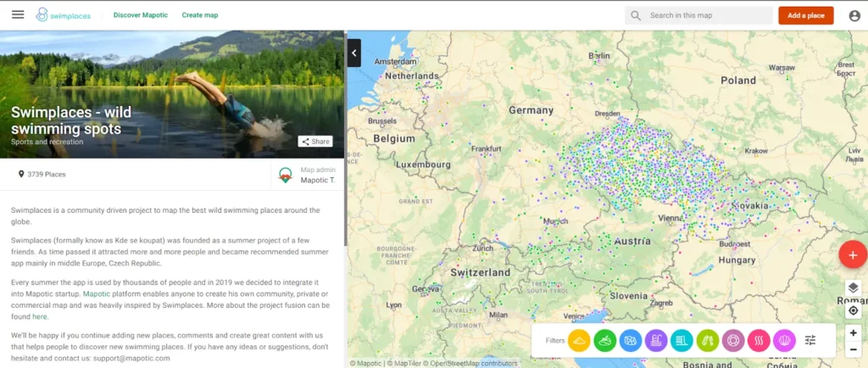The width and height of the screenshot is (868, 368).
Task: Click the Swimplaces logo
Action: [63, 15]
